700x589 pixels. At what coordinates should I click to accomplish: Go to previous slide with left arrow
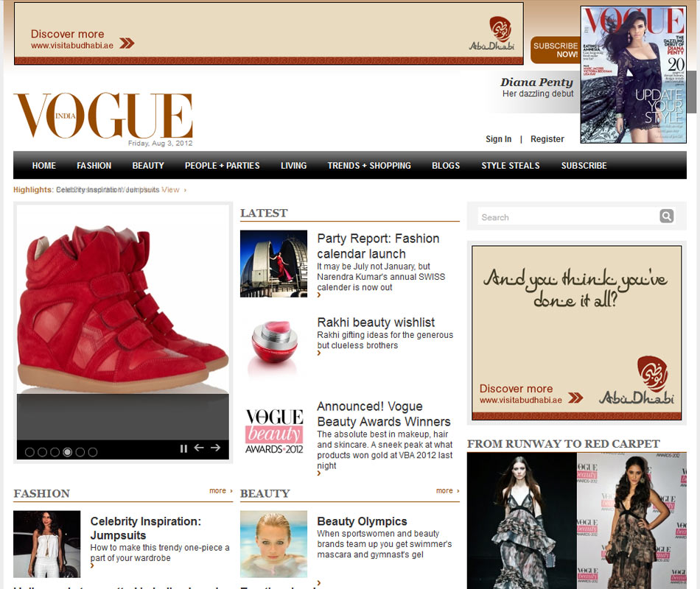tap(199, 448)
